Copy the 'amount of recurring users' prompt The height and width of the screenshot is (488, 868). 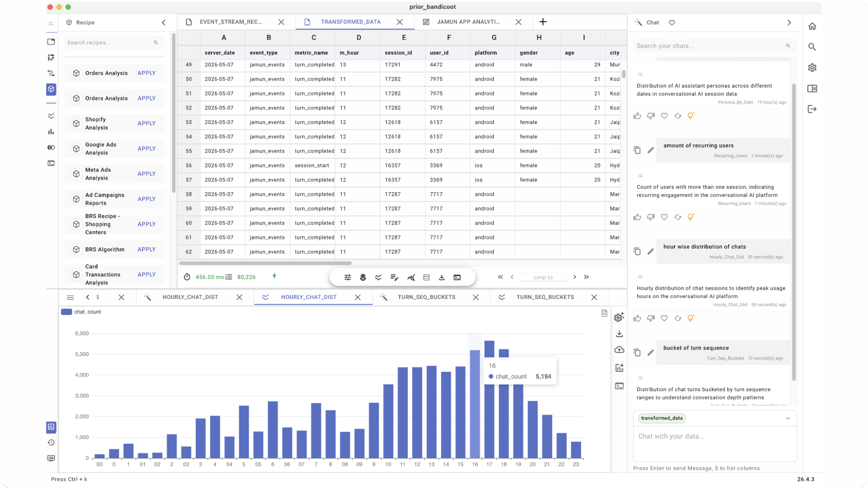[x=637, y=150]
